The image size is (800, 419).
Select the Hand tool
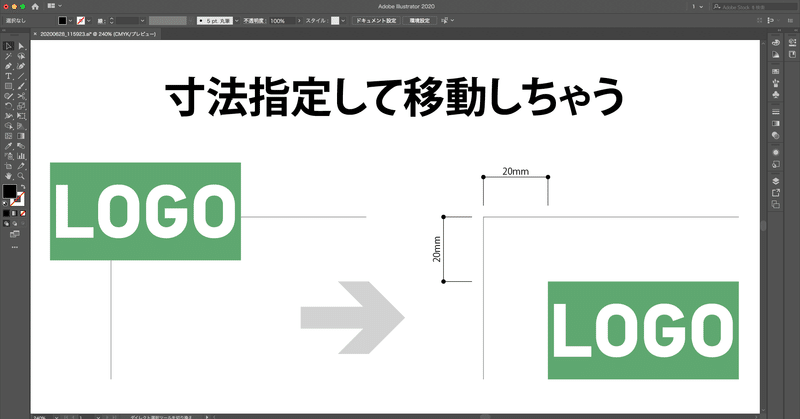tap(8, 176)
